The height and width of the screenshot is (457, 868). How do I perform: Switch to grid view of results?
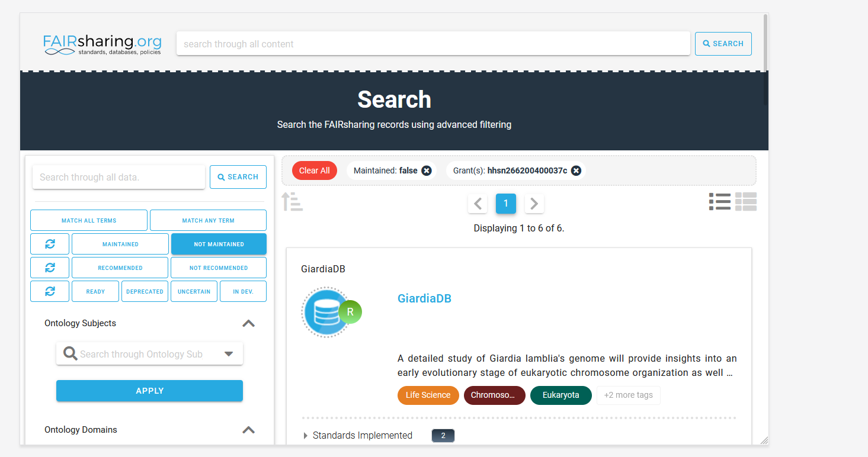pos(746,201)
